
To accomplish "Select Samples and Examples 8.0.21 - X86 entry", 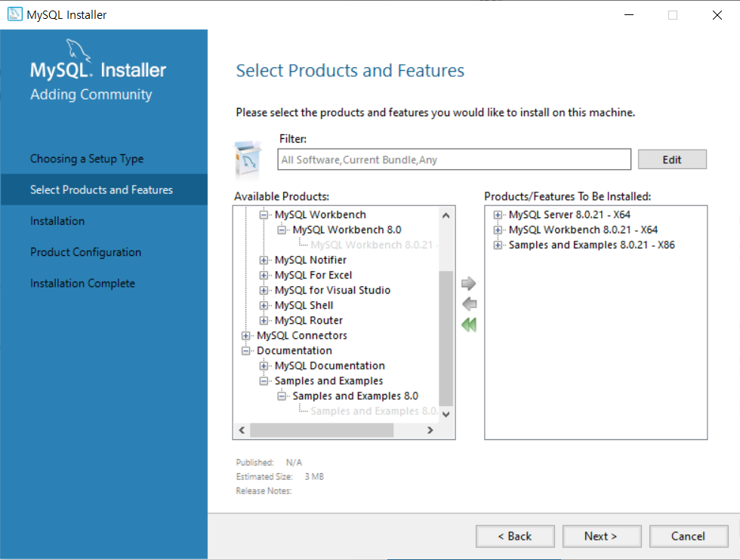I will click(x=592, y=245).
